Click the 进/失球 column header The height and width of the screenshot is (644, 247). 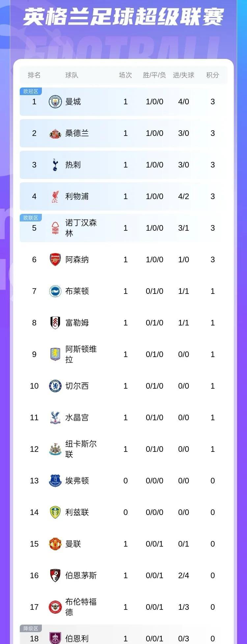click(x=183, y=75)
